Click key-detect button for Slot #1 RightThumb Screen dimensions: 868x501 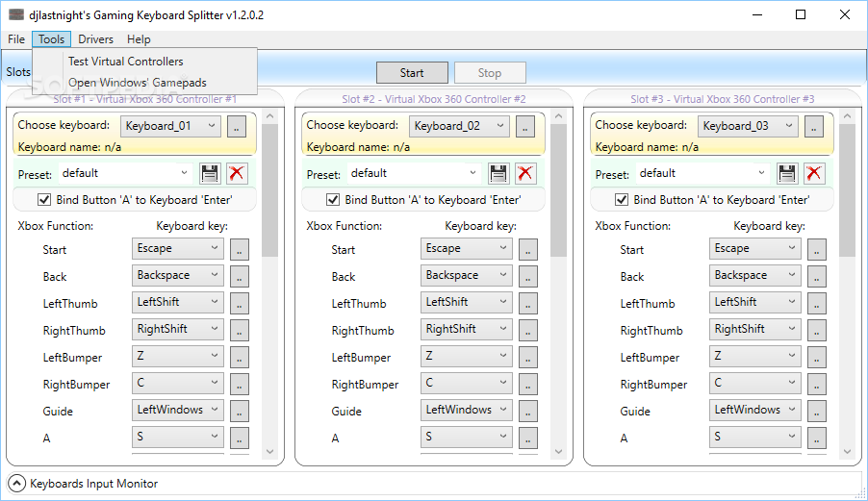tap(240, 330)
